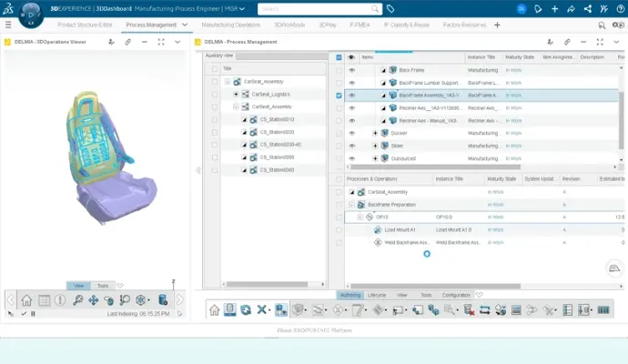628x364 pixels.
Task: Uncheck the BackFrame Assembly row checkbox
Action: tap(339, 96)
